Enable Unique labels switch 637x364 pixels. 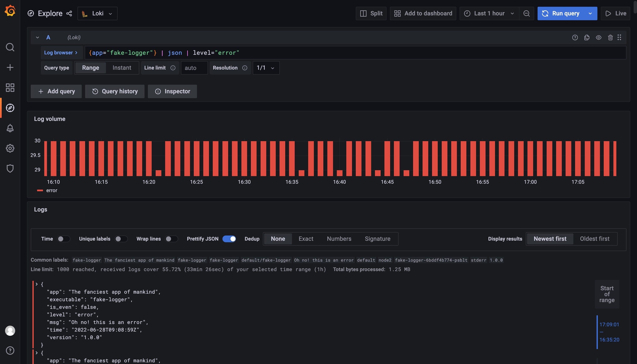click(x=121, y=239)
